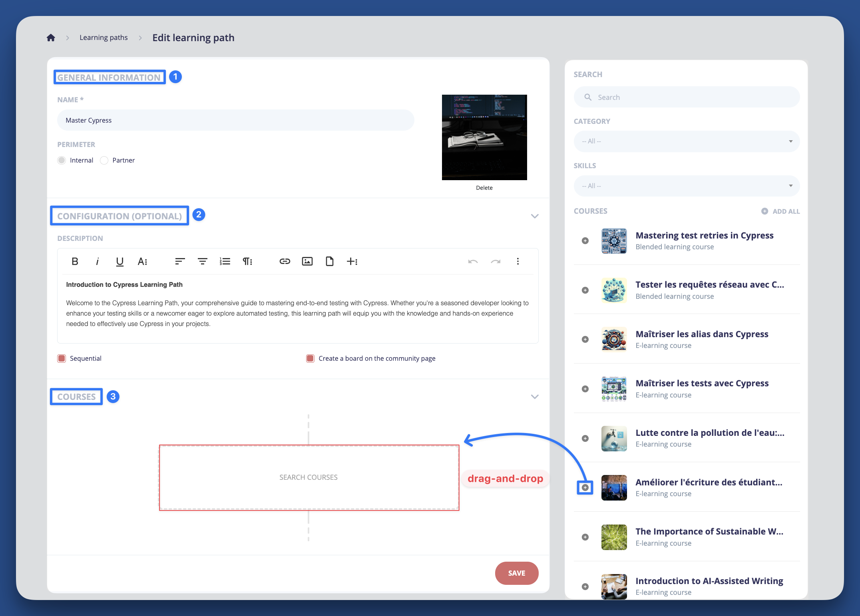Click the Maîtriser les alias course thumbnail

[614, 339]
